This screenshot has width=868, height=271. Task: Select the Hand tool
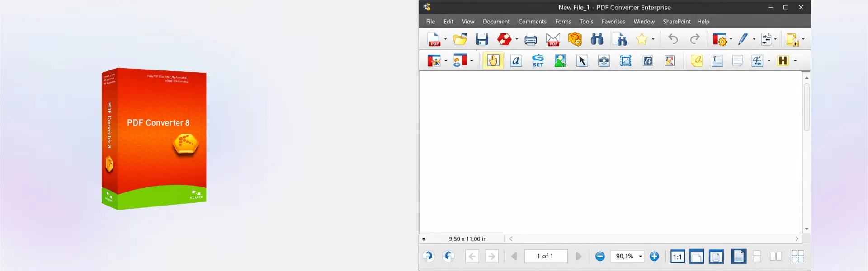click(493, 61)
